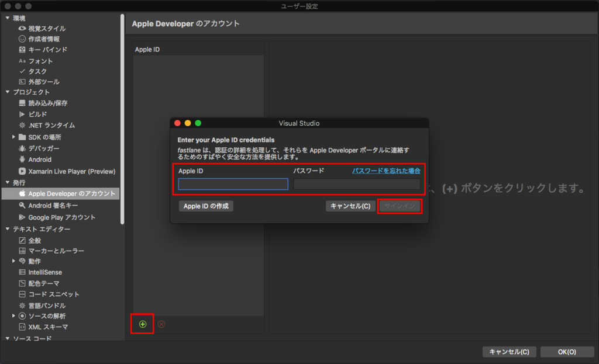This screenshot has width=599, height=364.
Task: Click the Apple ID の作成 button
Action: [x=206, y=206]
